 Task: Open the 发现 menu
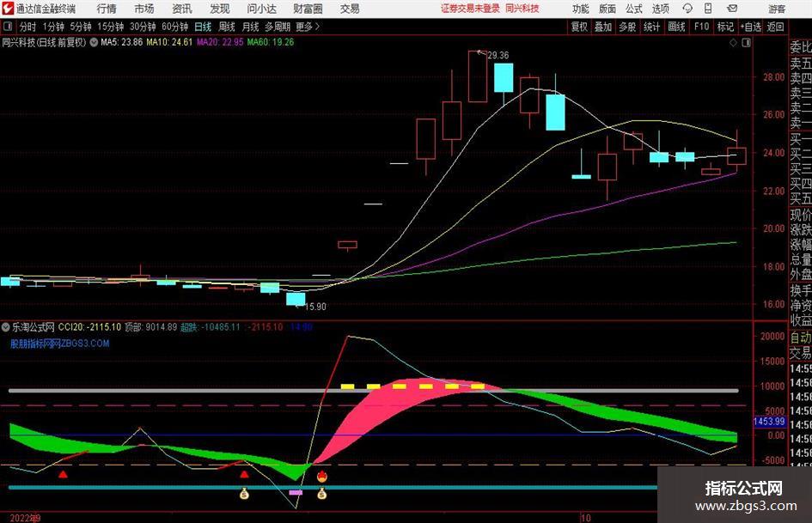point(220,9)
